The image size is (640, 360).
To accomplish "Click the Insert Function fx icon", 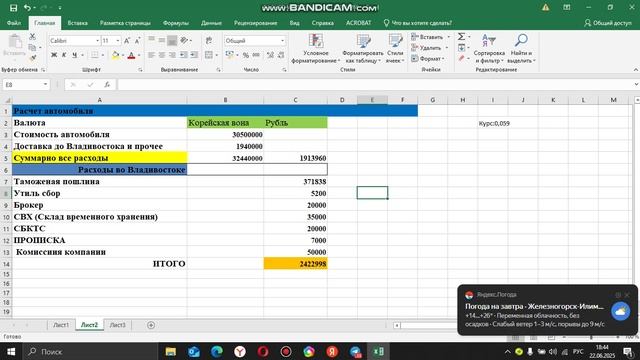I will [107, 84].
